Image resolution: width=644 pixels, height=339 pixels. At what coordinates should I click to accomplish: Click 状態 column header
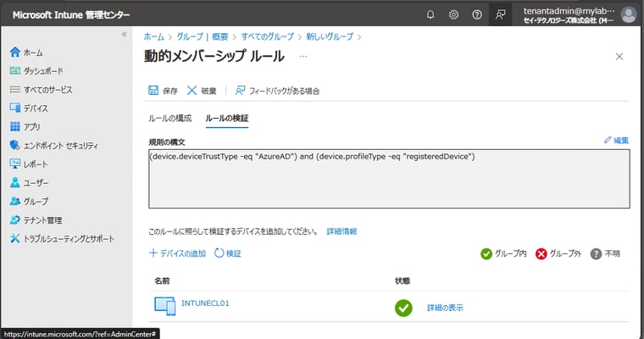click(x=402, y=281)
